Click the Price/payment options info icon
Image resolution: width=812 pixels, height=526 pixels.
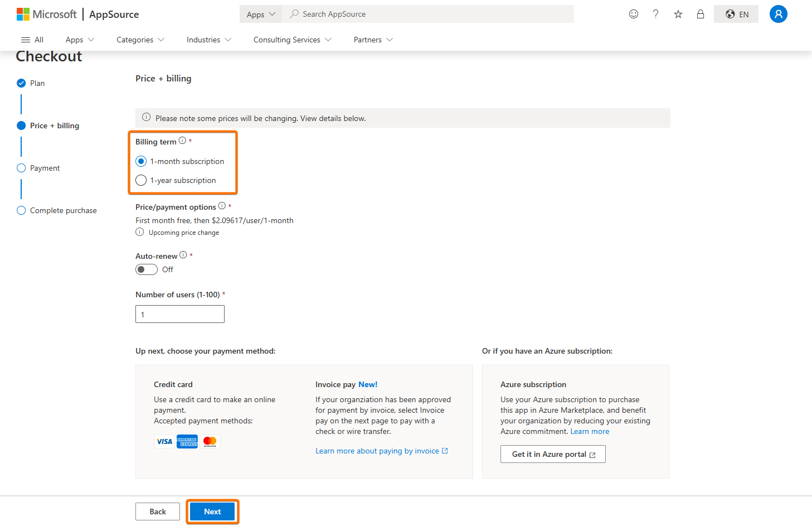coord(222,206)
